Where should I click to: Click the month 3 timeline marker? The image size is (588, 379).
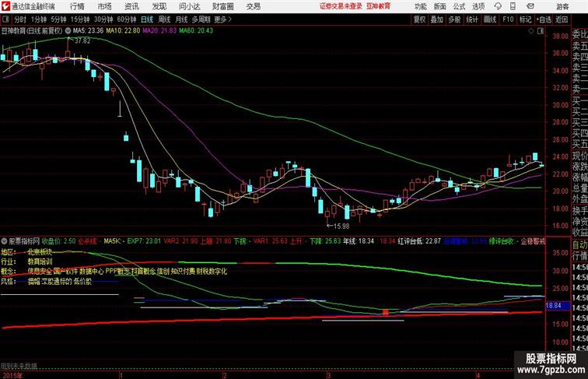328,375
